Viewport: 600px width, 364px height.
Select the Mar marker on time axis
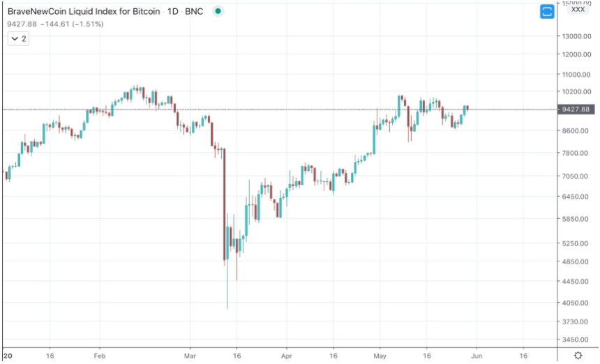point(190,354)
